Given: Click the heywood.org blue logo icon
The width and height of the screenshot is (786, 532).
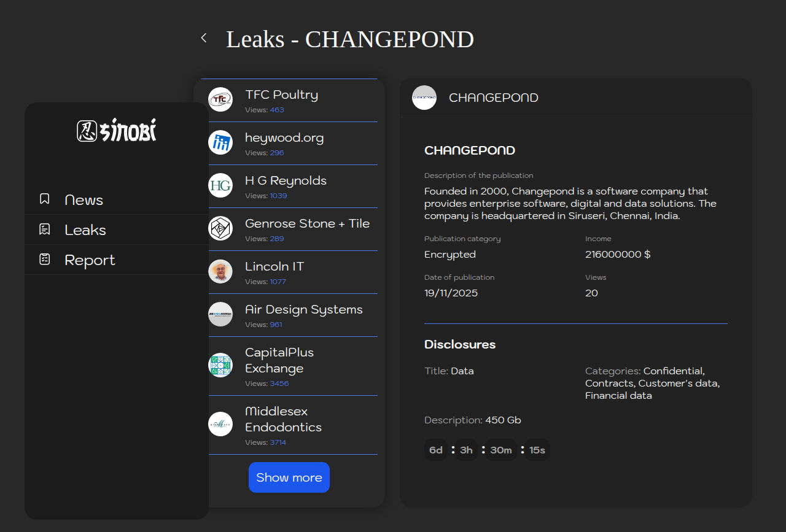Looking at the screenshot, I should click(x=220, y=143).
